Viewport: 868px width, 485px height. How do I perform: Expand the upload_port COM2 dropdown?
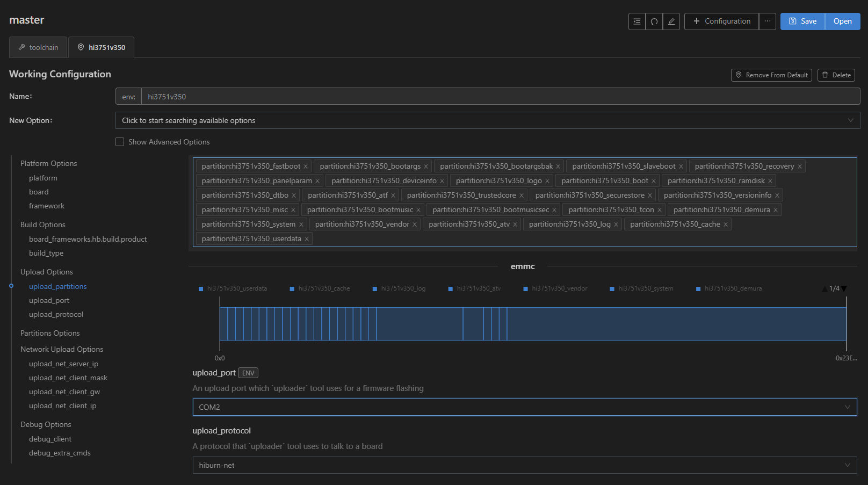click(x=524, y=407)
